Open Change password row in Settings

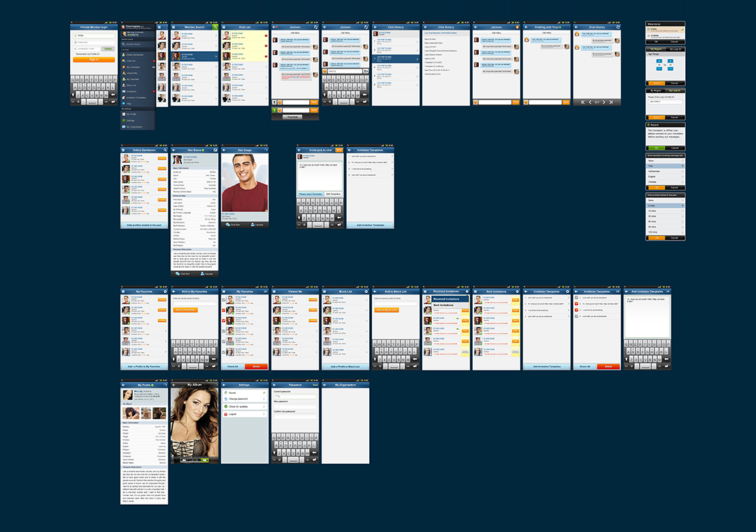tap(245, 399)
